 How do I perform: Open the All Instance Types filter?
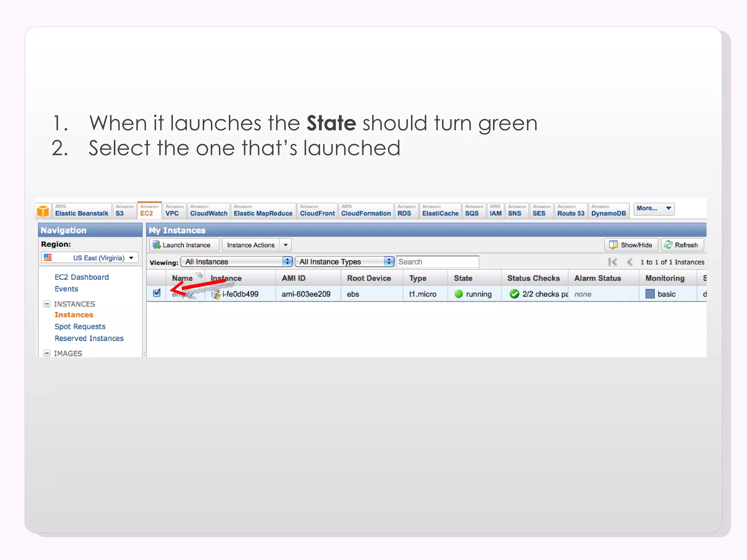(345, 261)
